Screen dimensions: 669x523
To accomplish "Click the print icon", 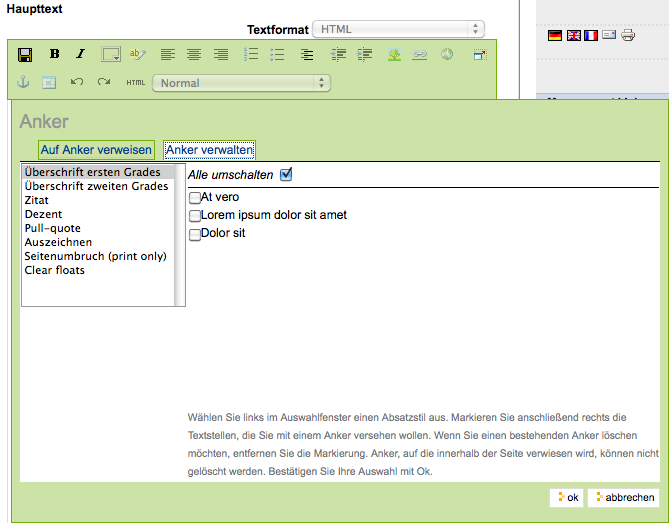I will [628, 35].
